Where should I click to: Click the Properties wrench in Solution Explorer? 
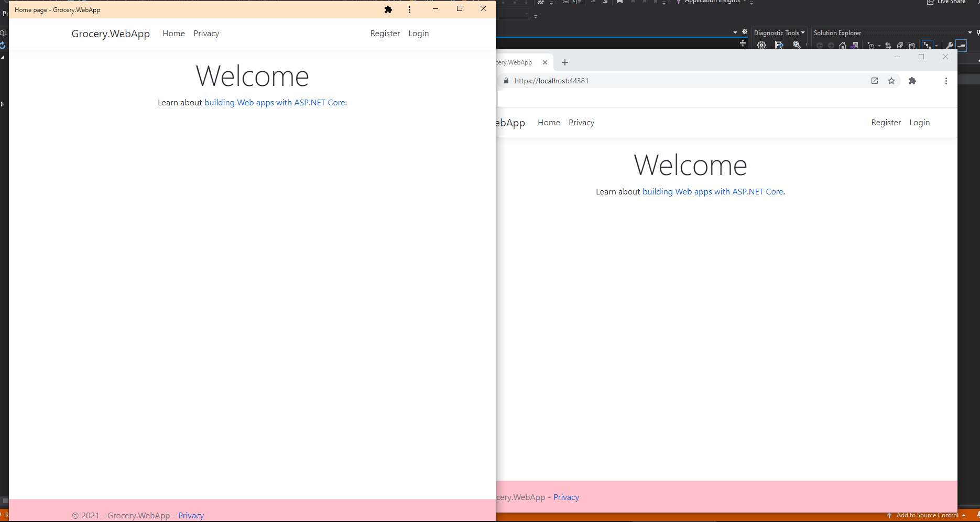tap(950, 45)
